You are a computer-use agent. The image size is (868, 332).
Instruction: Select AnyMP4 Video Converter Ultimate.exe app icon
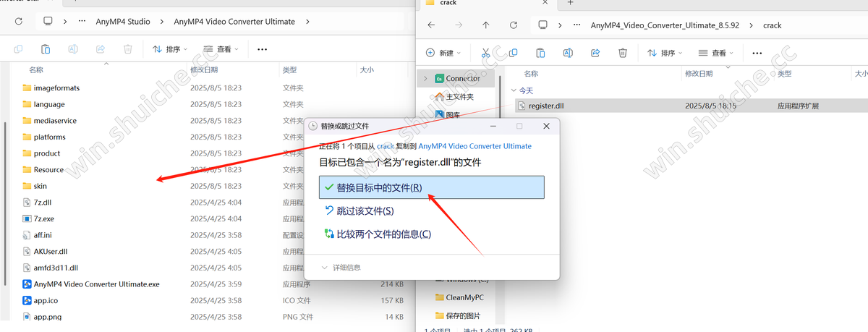27,284
